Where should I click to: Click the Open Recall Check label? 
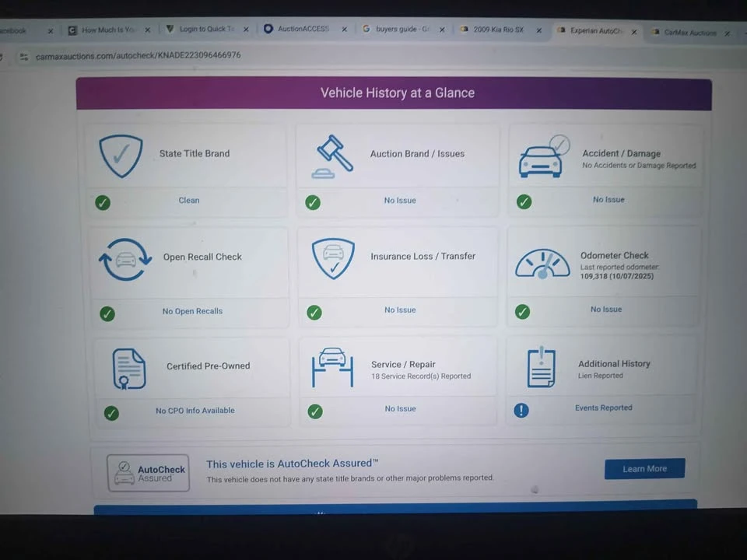(x=202, y=257)
